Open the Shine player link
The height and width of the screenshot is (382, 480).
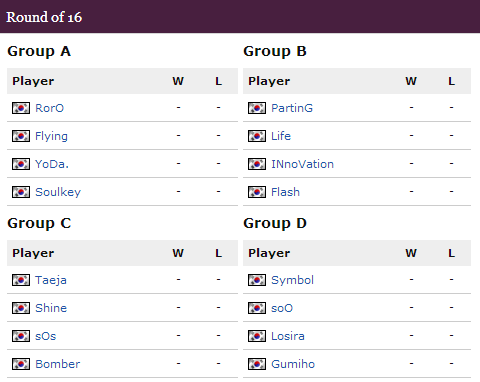pyautogui.click(x=51, y=308)
